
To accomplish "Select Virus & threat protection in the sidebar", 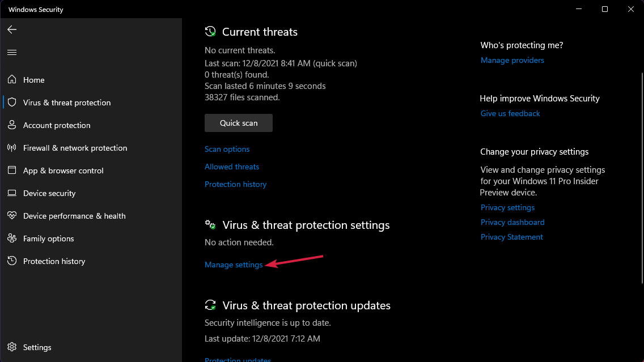I will (x=67, y=103).
